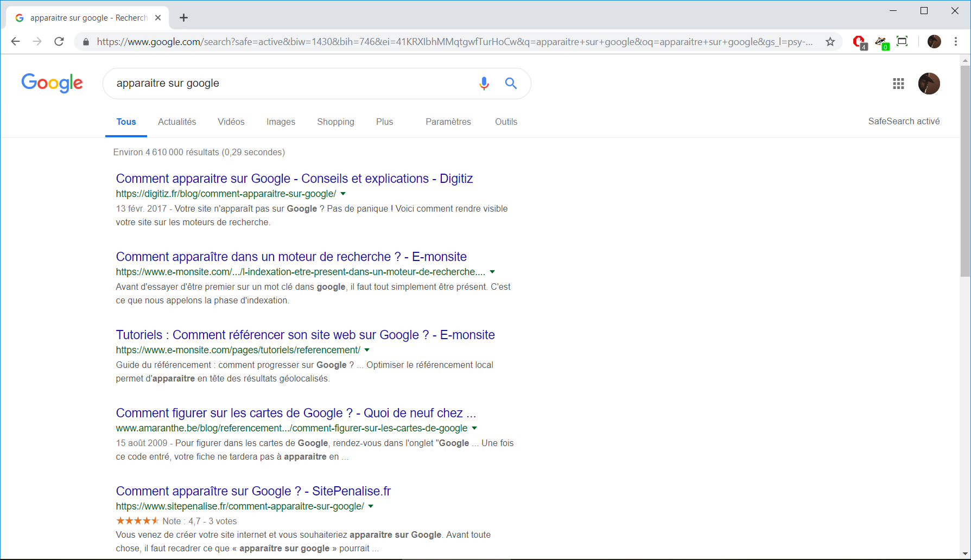Click the 'Note : 4,7 - 3 votes' text

pyautogui.click(x=200, y=521)
